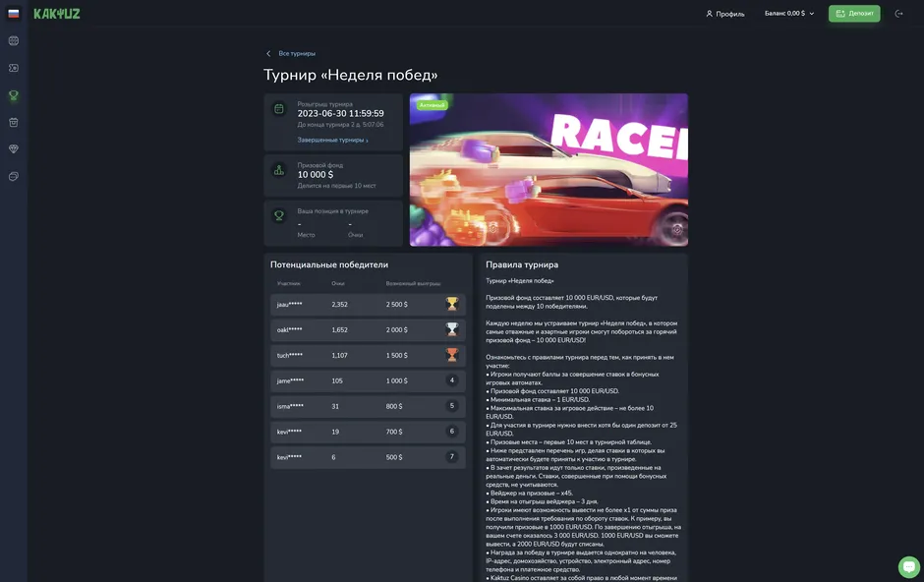Image resolution: width=924 pixels, height=582 pixels.
Task: Click rank 7 badge in the 500 $ row
Action: (x=452, y=456)
